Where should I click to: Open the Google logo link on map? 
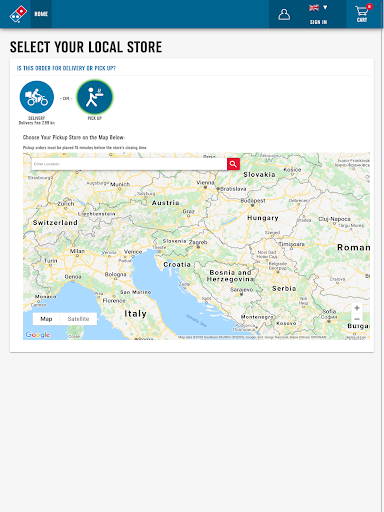point(38,335)
